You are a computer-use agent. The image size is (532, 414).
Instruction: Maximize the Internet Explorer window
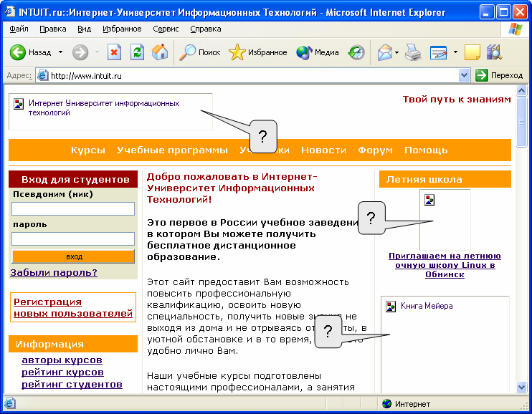tap(503, 13)
